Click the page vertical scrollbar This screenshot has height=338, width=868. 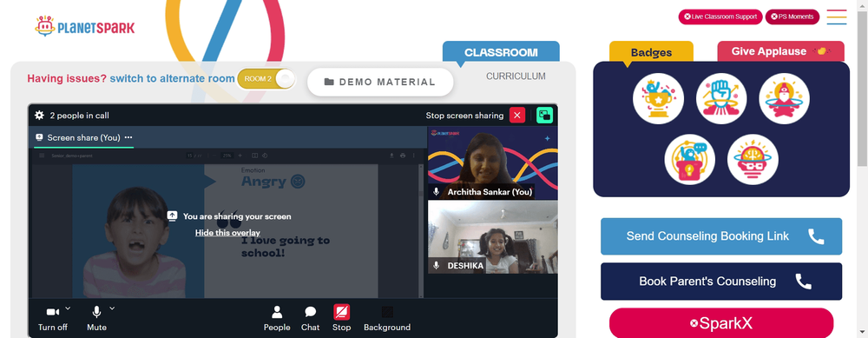[x=863, y=89]
